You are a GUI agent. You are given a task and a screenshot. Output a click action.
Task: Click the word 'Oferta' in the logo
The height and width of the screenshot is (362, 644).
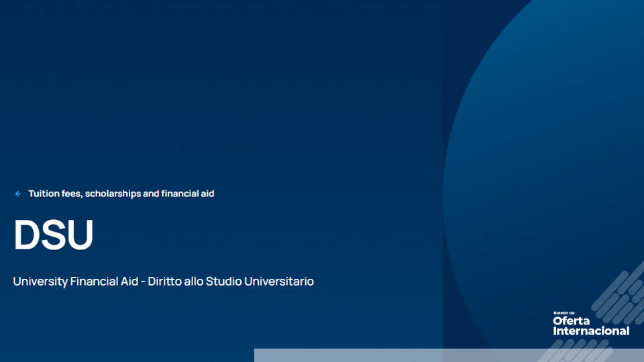[571, 321]
